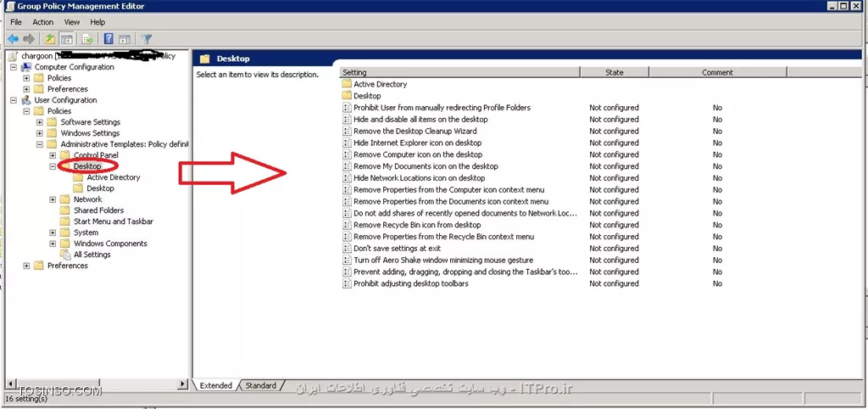Click the Shared Folders folder icon in the tree

coord(65,210)
